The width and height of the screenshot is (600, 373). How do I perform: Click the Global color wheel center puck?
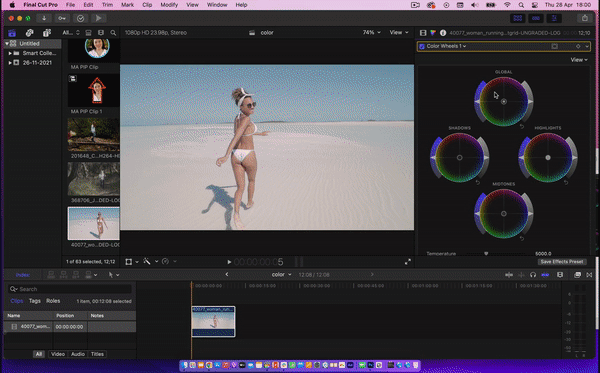click(x=504, y=102)
